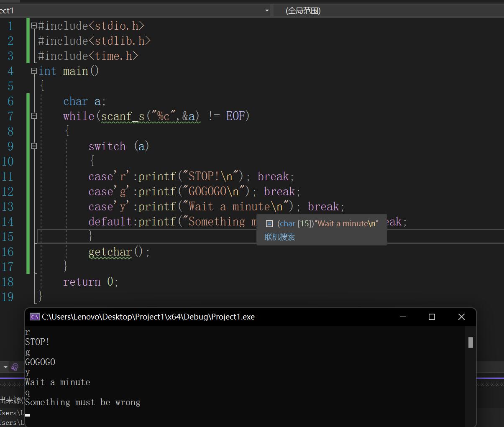Close the Project1.exe console window
The image size is (504, 427).
click(461, 317)
